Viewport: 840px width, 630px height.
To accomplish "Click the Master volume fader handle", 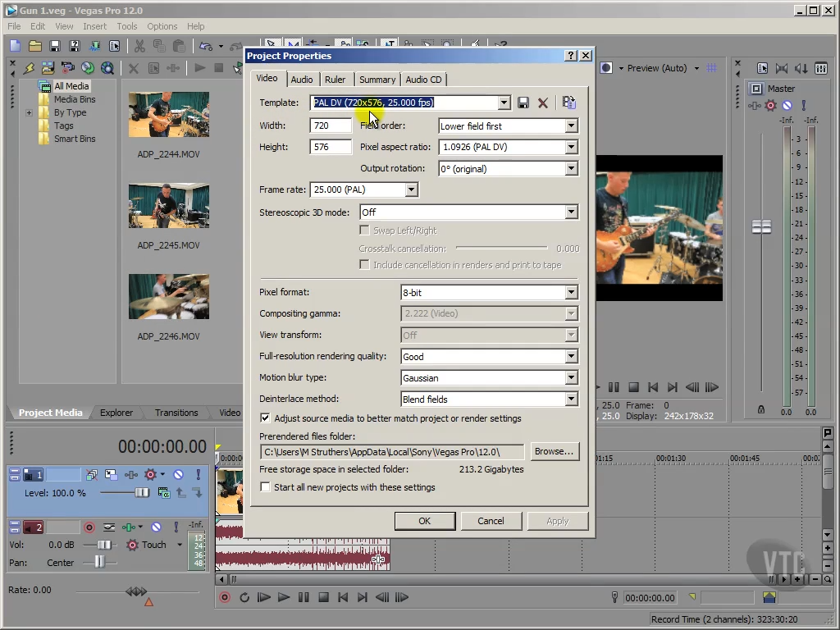I will (x=761, y=227).
